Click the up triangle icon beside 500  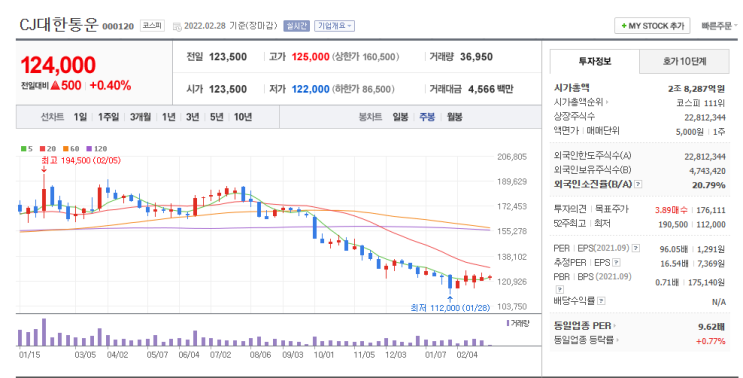coord(55,86)
